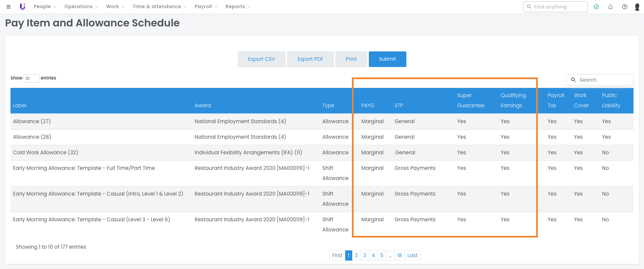This screenshot has width=644, height=269.
Task: Click Showing 1 to 10 of 177 entries
Action: (x=51, y=247)
